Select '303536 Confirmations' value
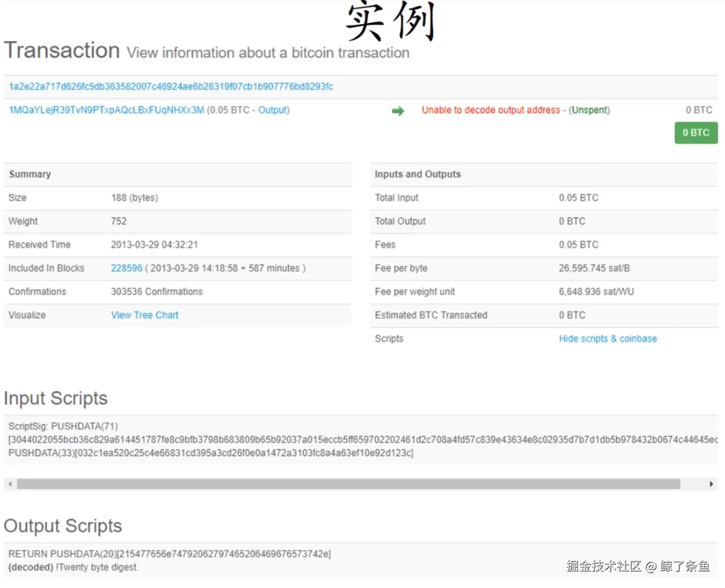Screen dimensions: 725x588 pos(157,292)
